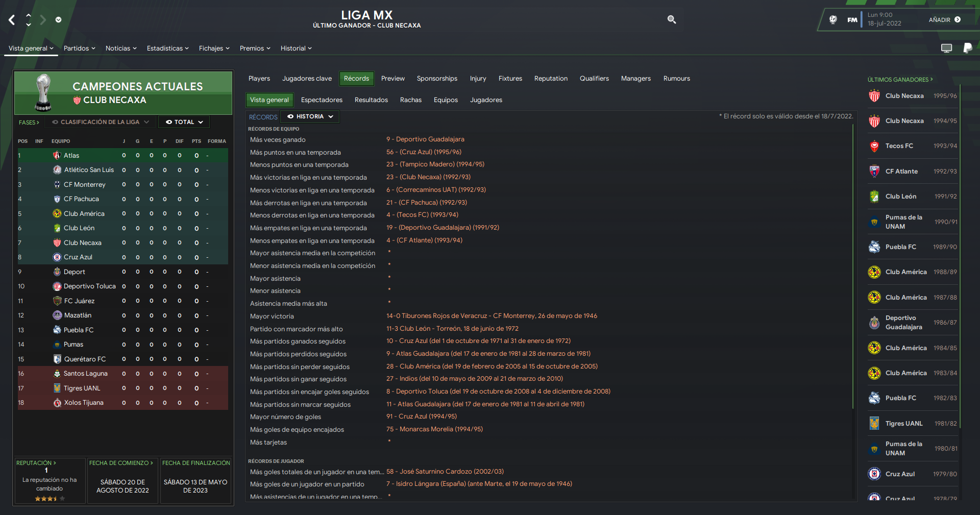Click the FM logo menu
The image size is (980, 515).
click(x=852, y=20)
